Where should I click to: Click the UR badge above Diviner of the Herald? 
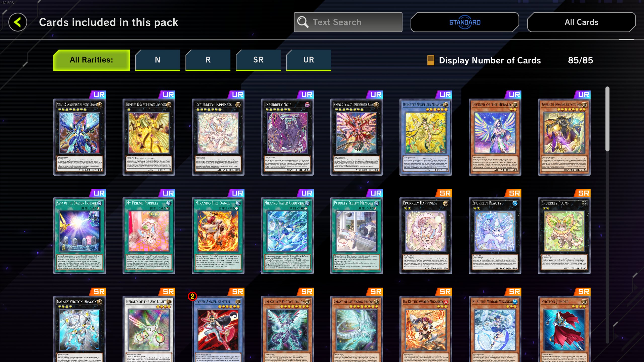[513, 95]
